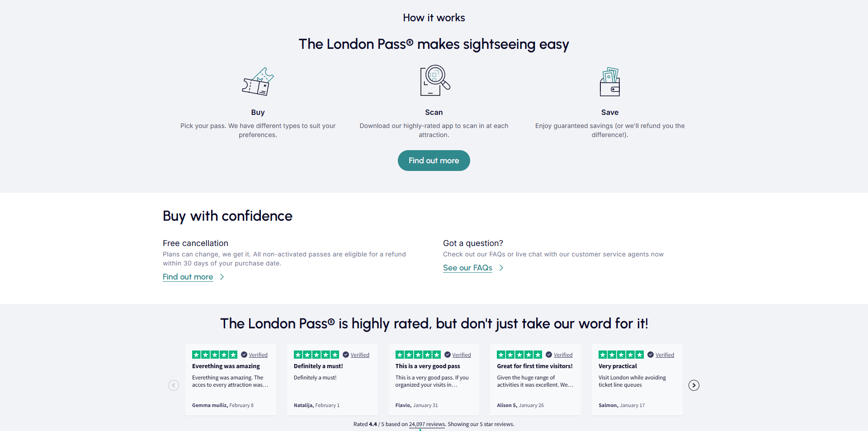This screenshot has height=431, width=868.
Task: Open the 24,097 reviews link
Action: [x=427, y=424]
